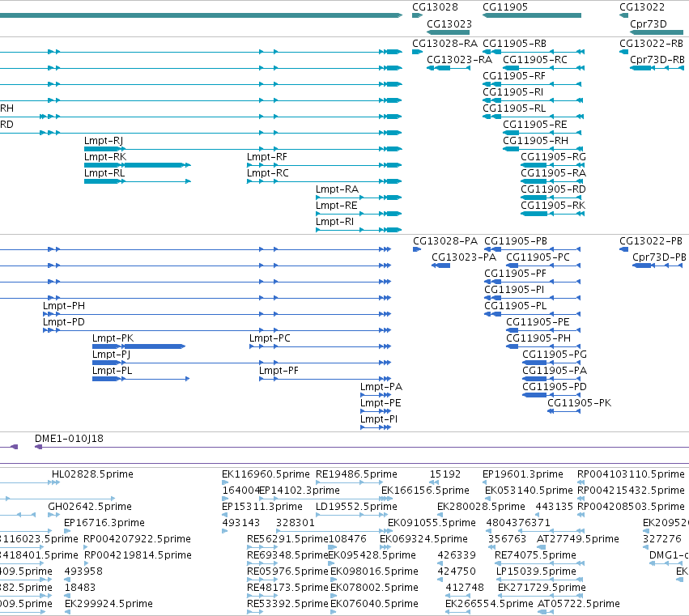The width and height of the screenshot is (689, 616).
Task: Open transcript CG13028-RA
Action: point(444,44)
